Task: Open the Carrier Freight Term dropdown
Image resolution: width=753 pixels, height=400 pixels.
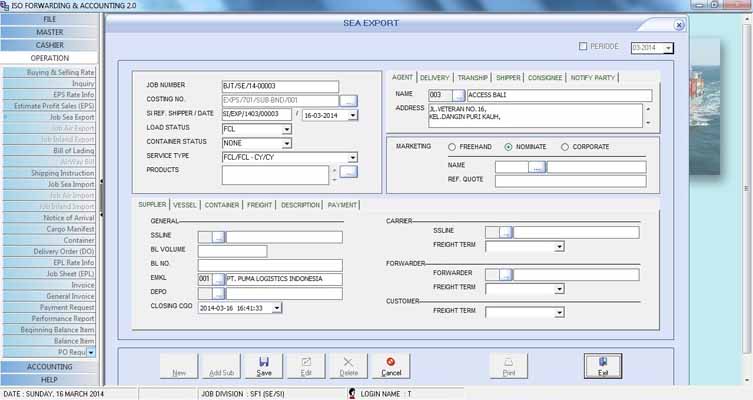Action: click(559, 245)
